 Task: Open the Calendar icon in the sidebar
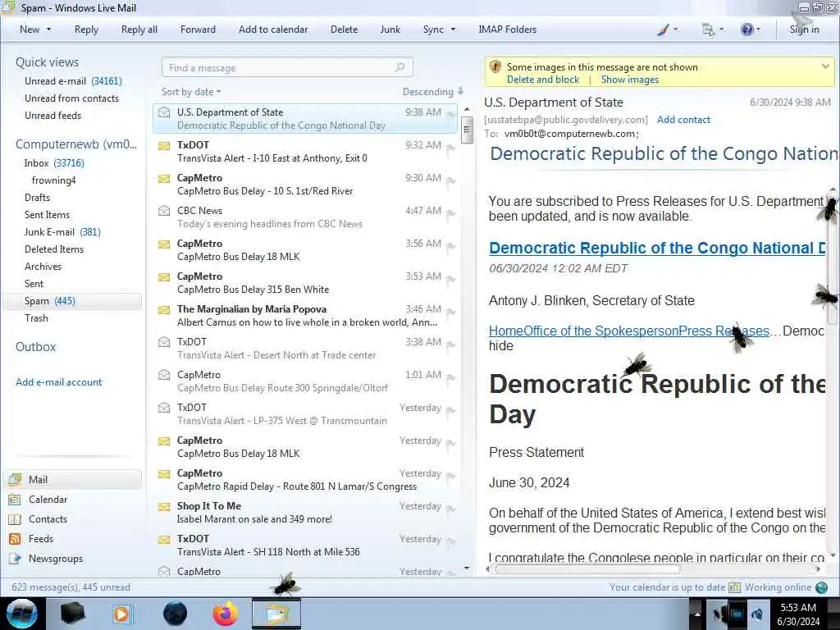15,500
